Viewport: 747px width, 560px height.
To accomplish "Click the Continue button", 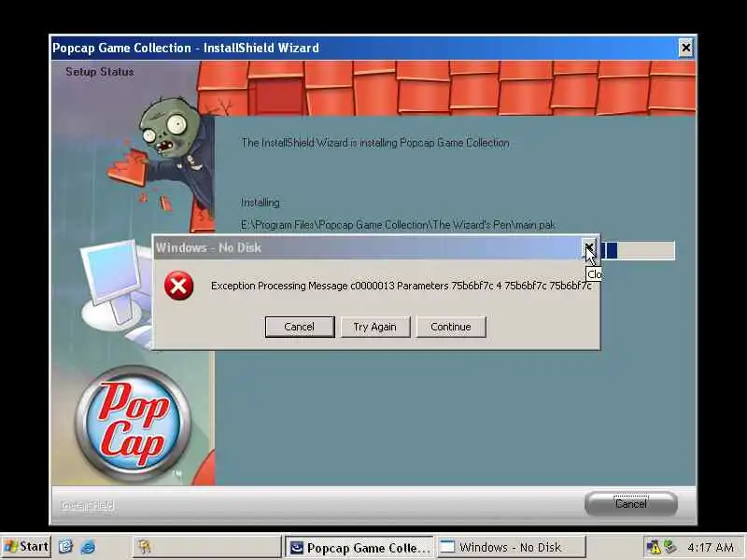I will click(451, 327).
